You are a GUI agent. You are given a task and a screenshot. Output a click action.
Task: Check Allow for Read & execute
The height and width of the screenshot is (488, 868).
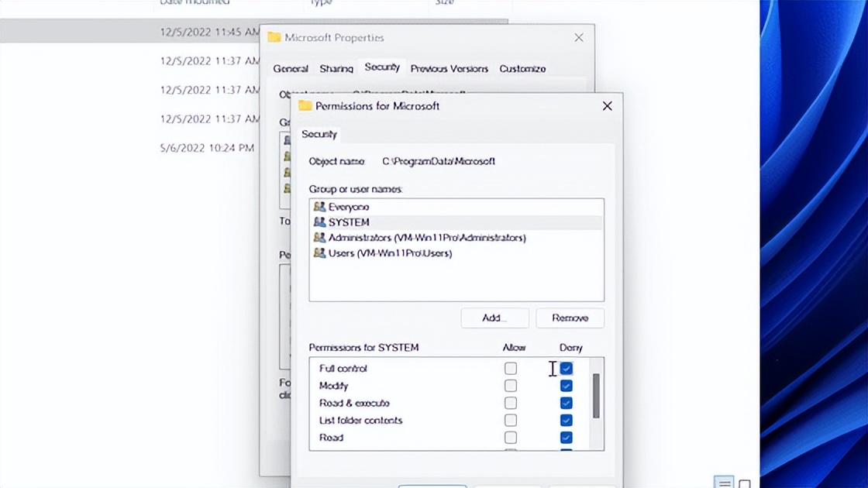[x=511, y=403]
